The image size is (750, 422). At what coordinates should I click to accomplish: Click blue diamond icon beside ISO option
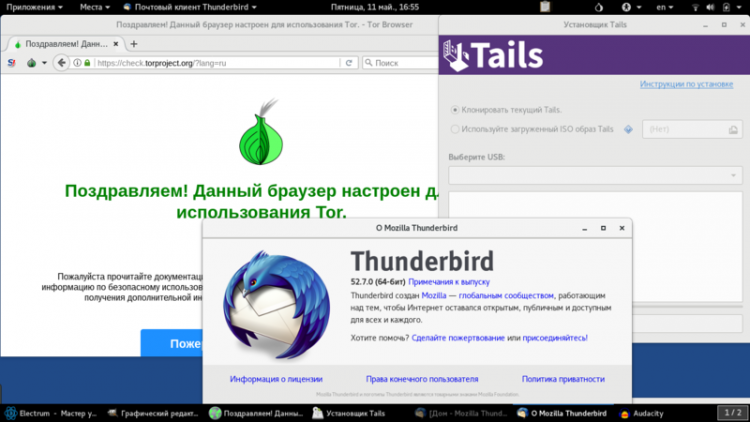click(629, 129)
